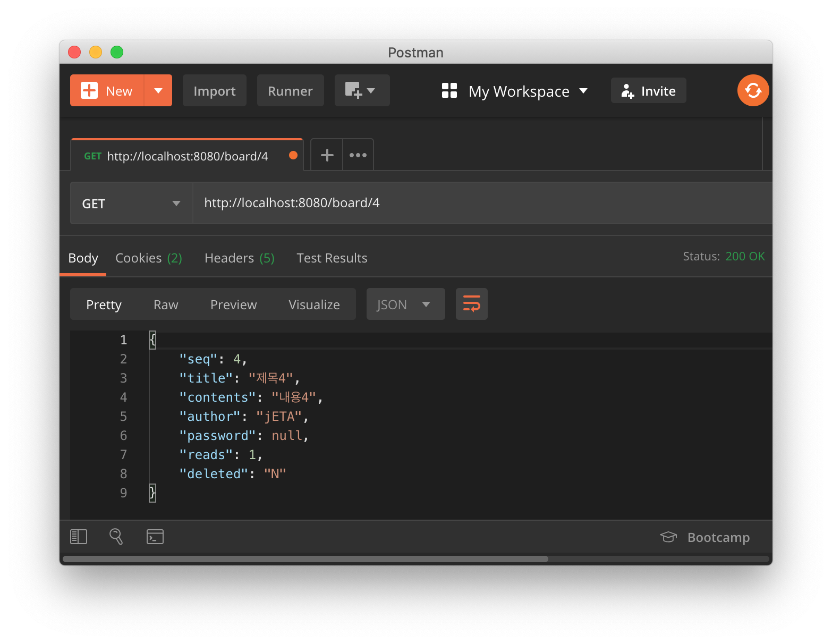Click the request URL input field
The width and height of the screenshot is (832, 644).
(x=482, y=203)
